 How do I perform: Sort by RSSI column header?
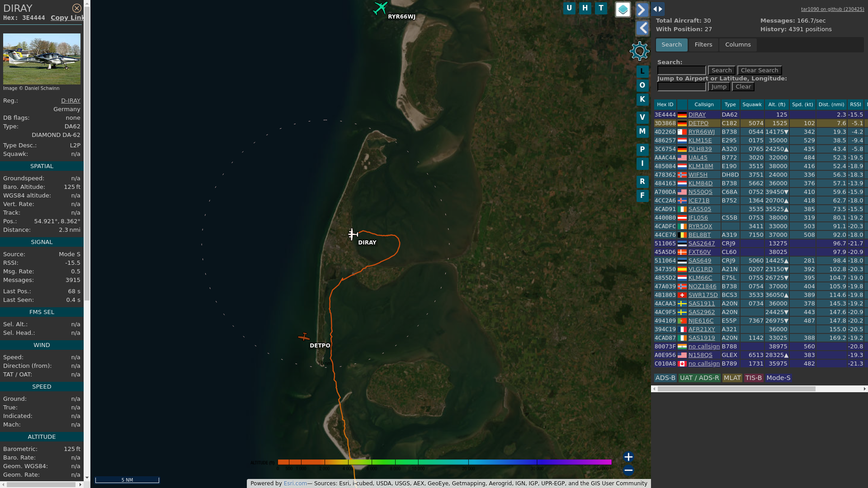855,105
